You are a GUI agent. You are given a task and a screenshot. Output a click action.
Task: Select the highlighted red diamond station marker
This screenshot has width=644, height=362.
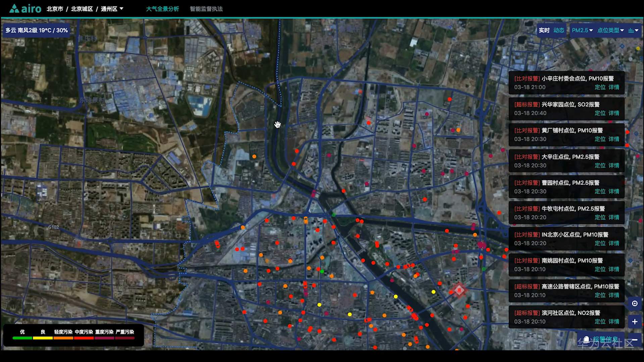[459, 290]
